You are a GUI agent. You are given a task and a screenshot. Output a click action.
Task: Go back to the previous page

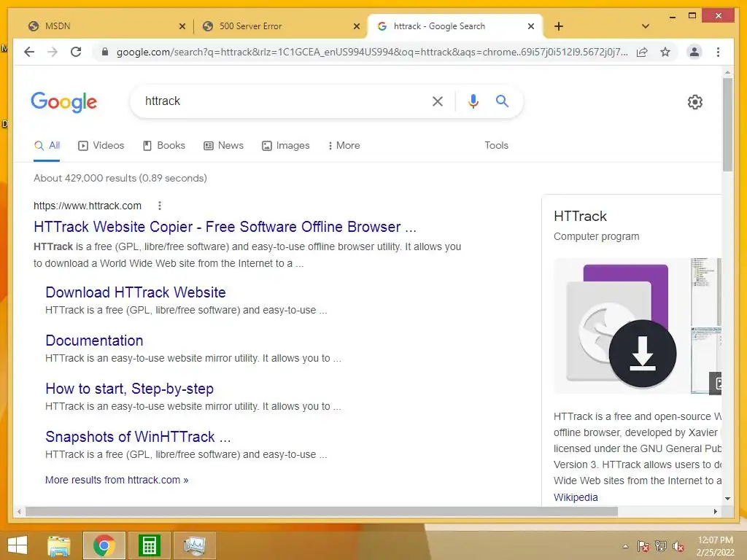coord(29,52)
